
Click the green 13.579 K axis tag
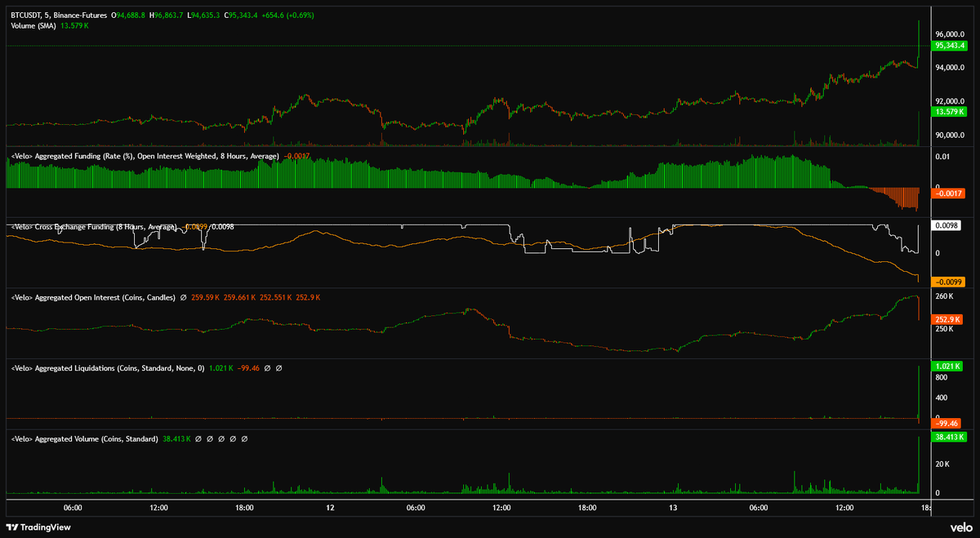(947, 111)
